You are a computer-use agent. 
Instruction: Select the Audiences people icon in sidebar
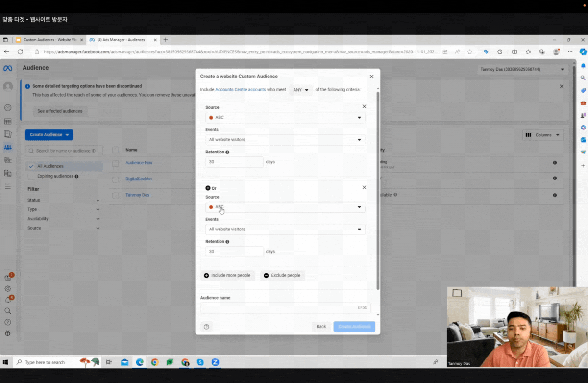[8, 147]
